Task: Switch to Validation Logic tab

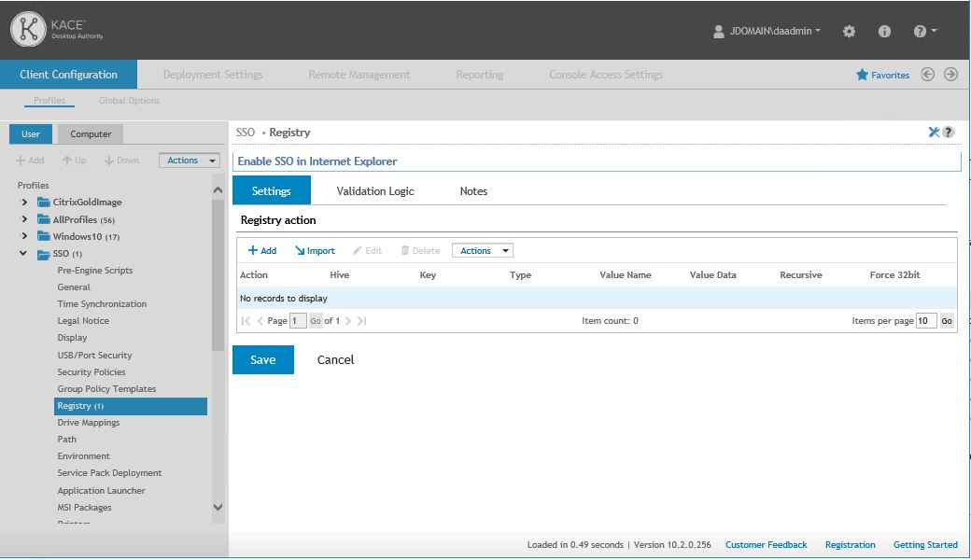Action: 375,191
